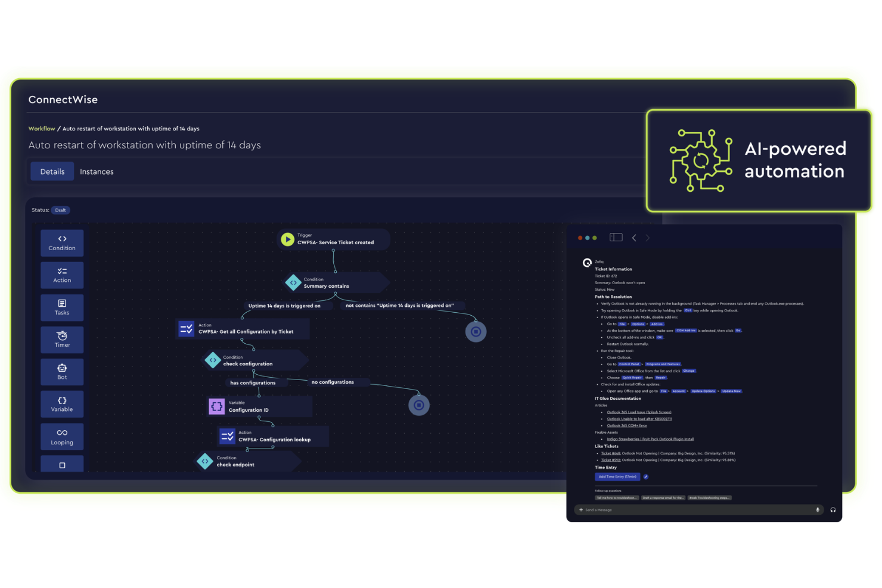Click the AI circuit gear graphic
Viewport: 882px width, 588px height.
[x=701, y=160]
